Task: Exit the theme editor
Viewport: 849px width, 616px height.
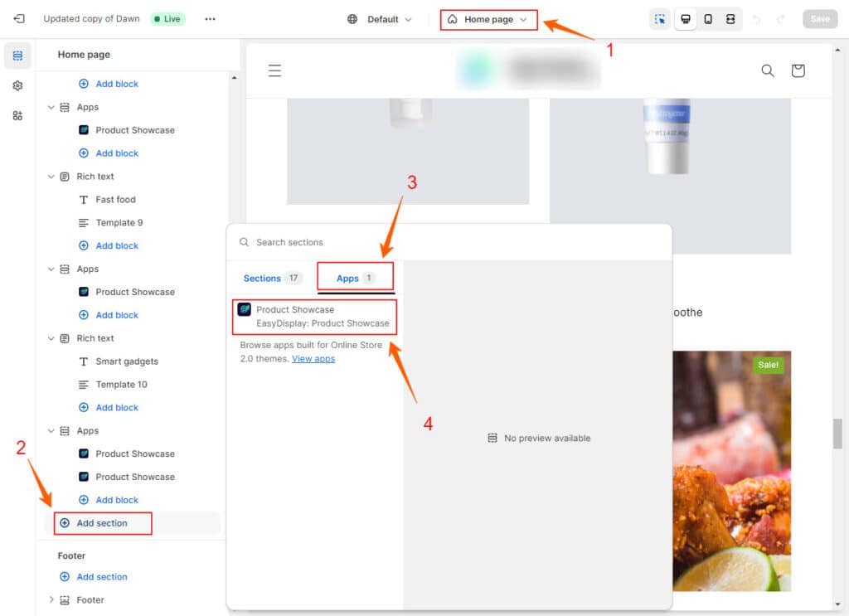Action: pyautogui.click(x=17, y=18)
